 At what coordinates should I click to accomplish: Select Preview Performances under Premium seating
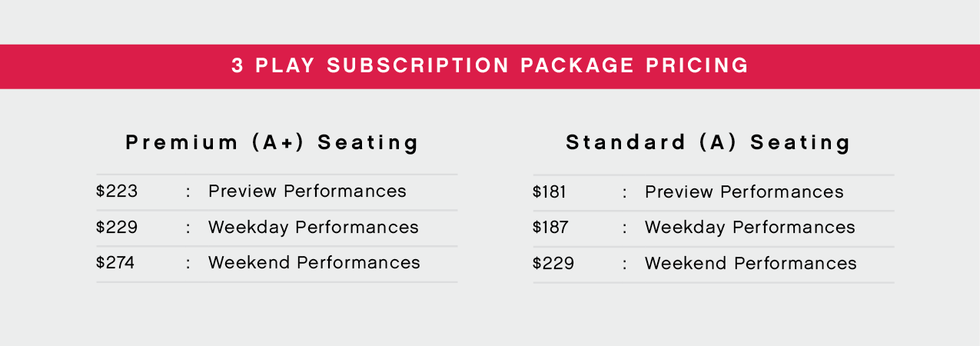pyautogui.click(x=307, y=191)
